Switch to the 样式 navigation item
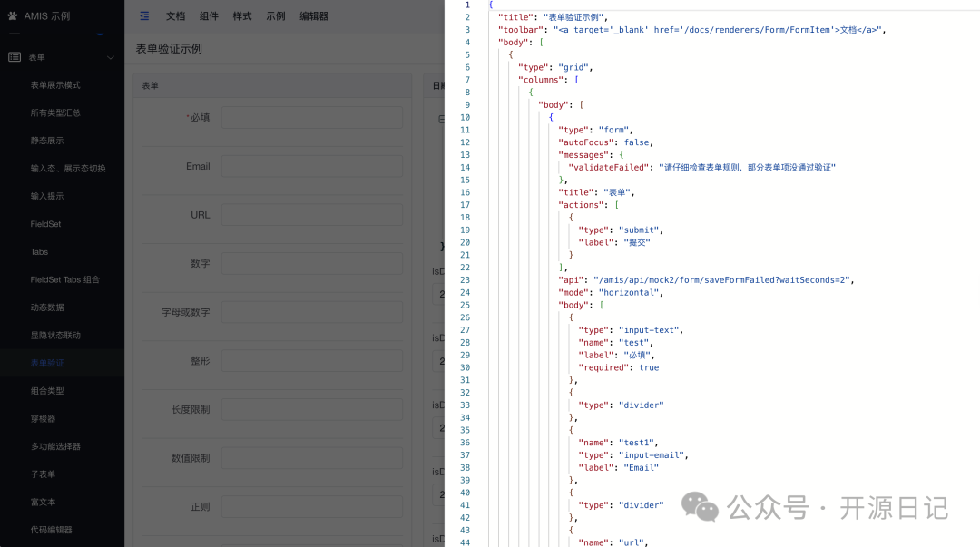This screenshot has width=980, height=547. [242, 16]
